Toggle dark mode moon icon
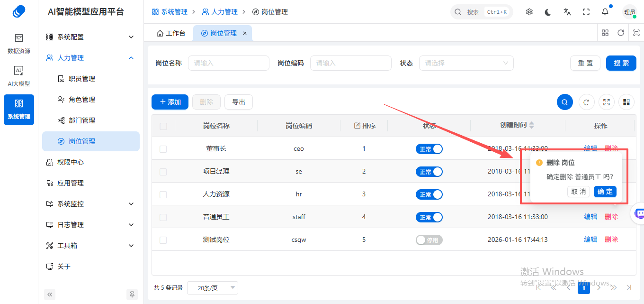644x304 pixels. coord(548,12)
